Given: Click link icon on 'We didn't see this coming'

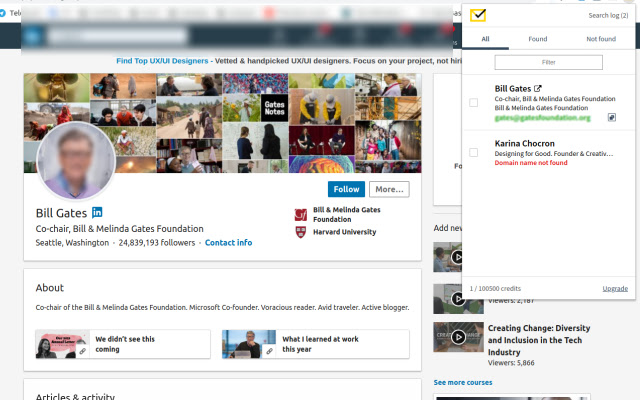Looking at the screenshot, I should tap(82, 351).
